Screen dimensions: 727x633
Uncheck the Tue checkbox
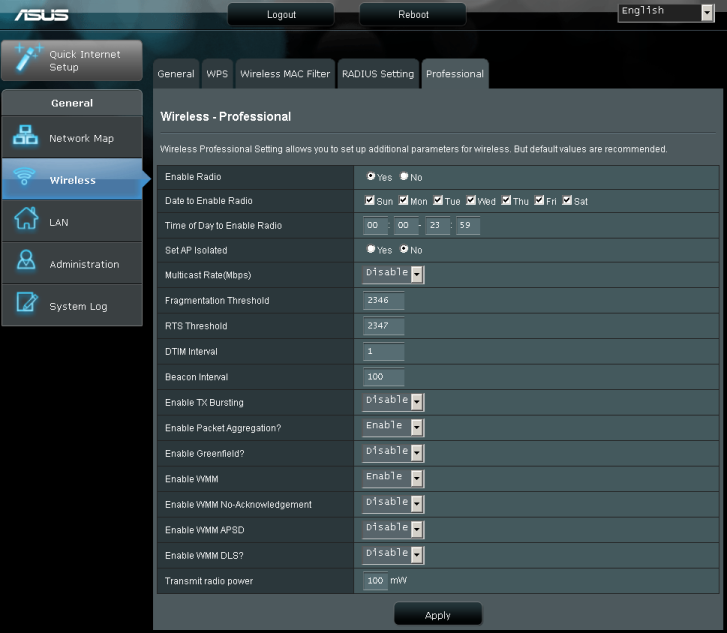click(x=438, y=200)
